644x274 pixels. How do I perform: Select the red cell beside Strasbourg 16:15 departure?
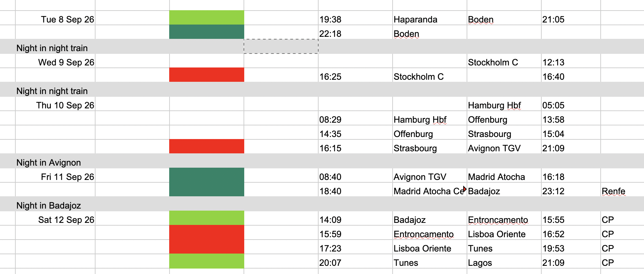click(207, 146)
